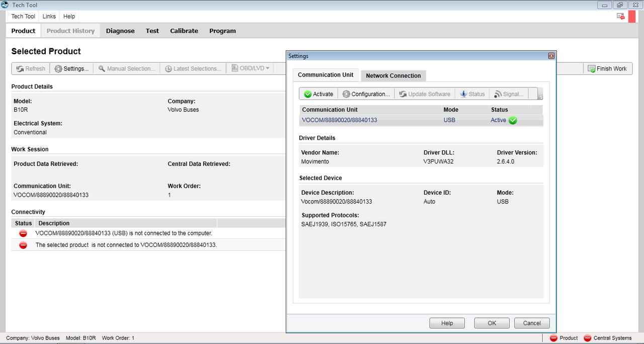The image size is (644, 344).
Task: Click 'Company: Volvo Buses' in the status bar
Action: [x=33, y=338]
